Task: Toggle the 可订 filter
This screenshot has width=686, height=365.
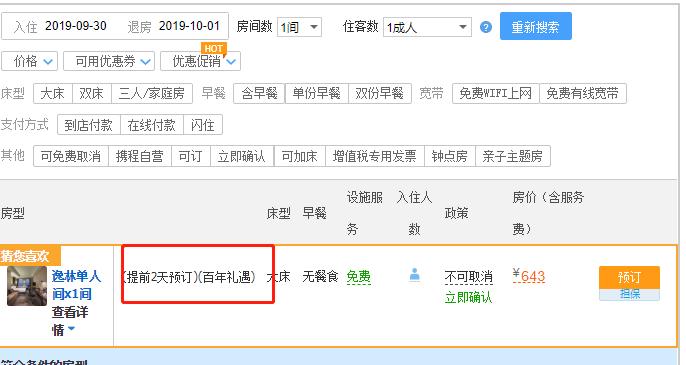Action: pos(191,156)
